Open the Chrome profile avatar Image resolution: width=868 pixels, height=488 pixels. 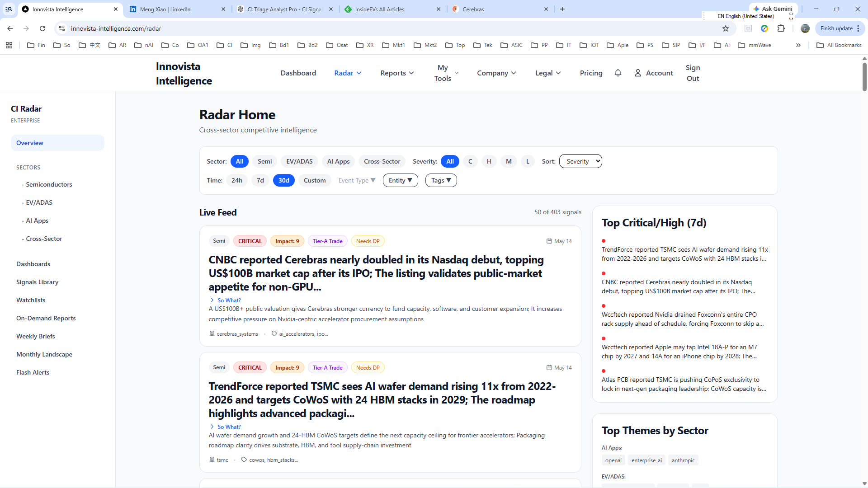click(805, 28)
